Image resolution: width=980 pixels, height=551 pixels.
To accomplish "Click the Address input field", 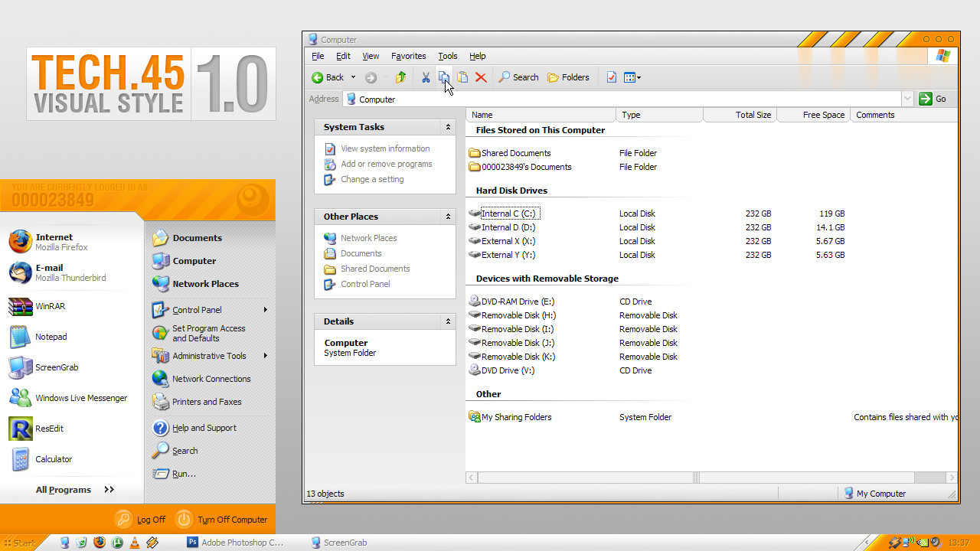I will (622, 99).
